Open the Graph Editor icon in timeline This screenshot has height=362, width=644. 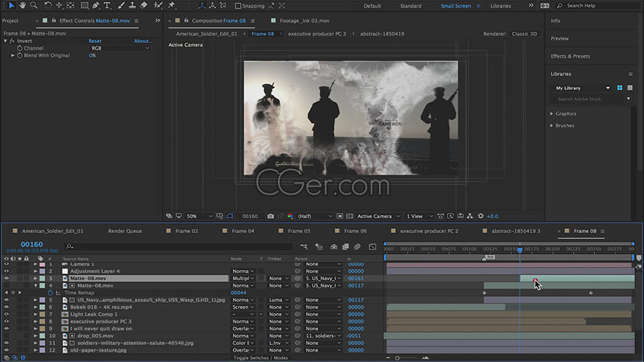(x=372, y=246)
